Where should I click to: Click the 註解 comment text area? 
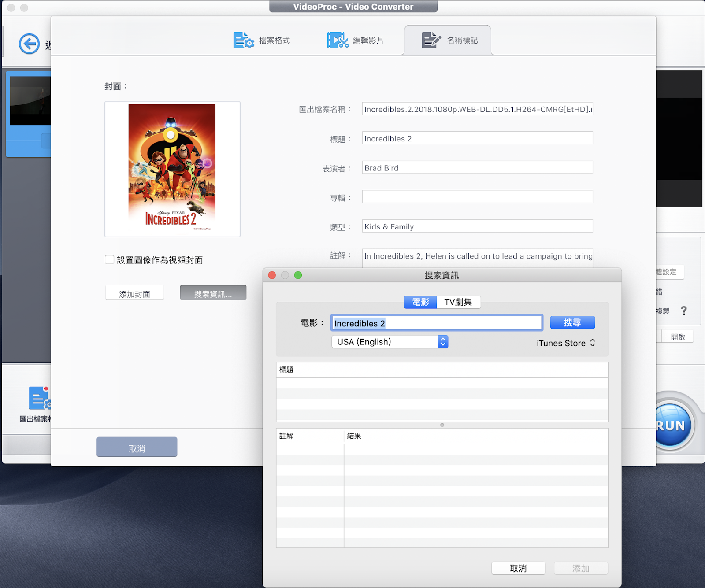tap(477, 258)
